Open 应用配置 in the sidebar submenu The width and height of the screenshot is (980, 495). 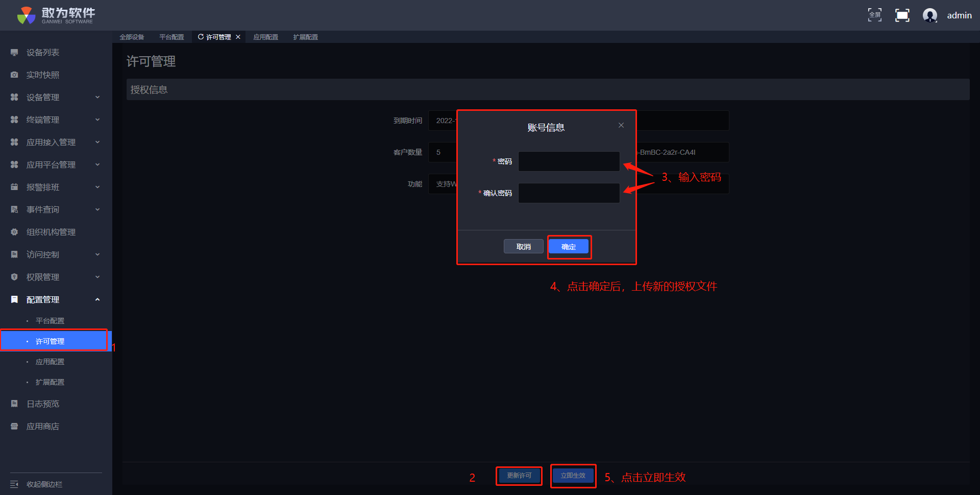(50, 362)
